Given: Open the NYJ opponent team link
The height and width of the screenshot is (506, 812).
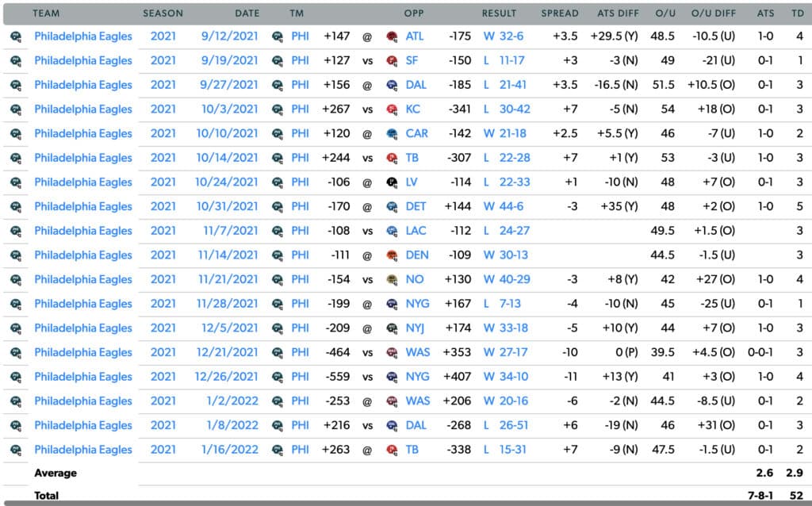Looking at the screenshot, I should 415,328.
